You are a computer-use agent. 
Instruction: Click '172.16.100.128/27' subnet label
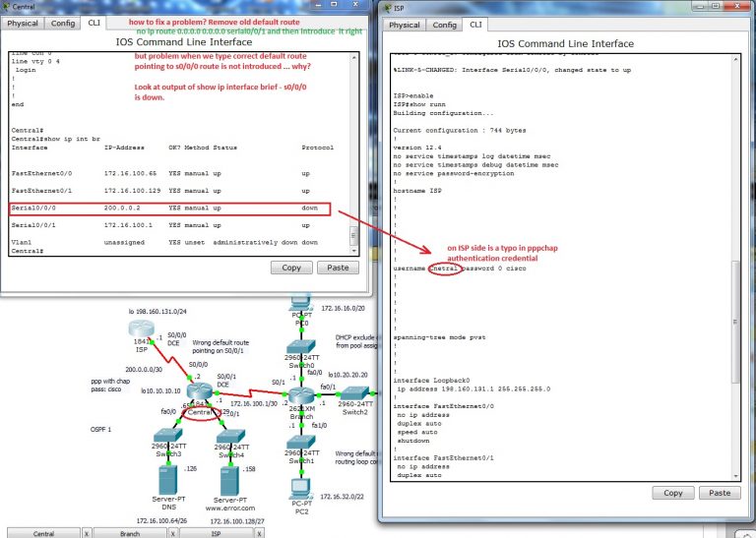click(x=237, y=521)
